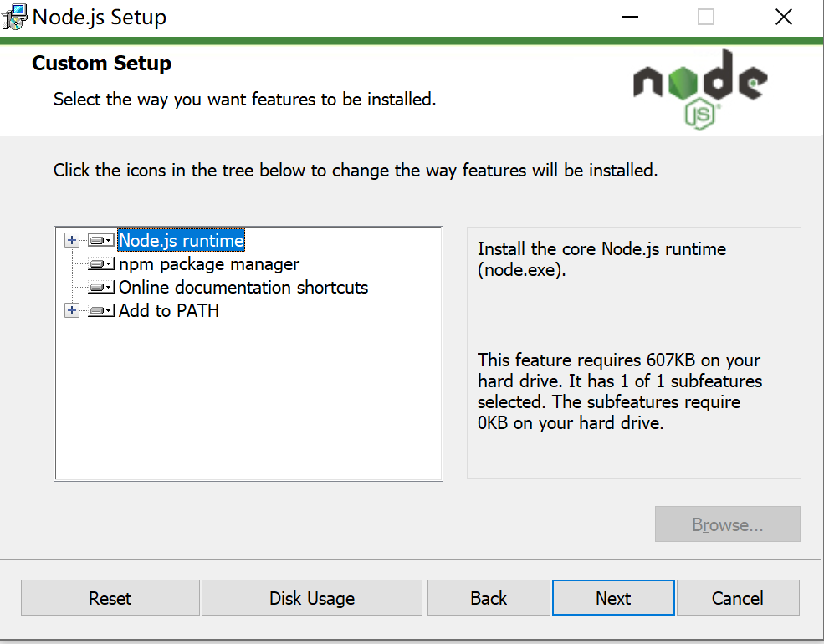Screen dimensions: 824x644
Task: Expand the Add to PATH tree node
Action: tap(72, 310)
